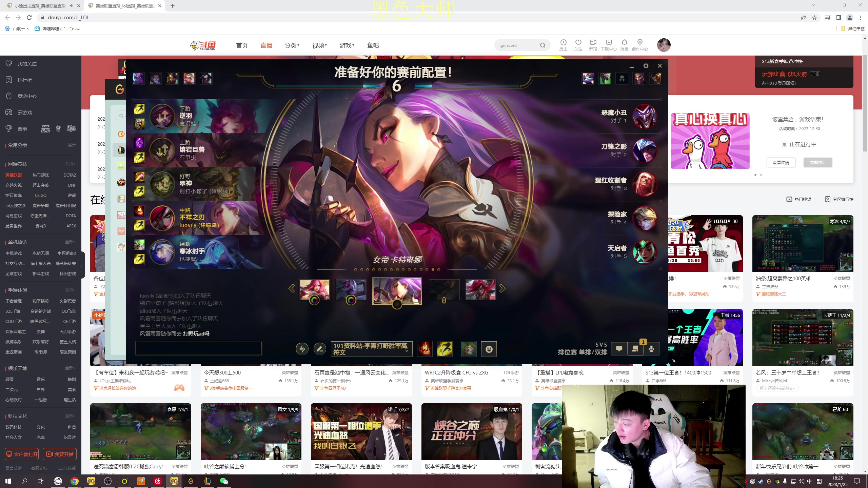This screenshot has height=488, width=868.
Task: Open Douyu followed heart icon
Action: (578, 45)
